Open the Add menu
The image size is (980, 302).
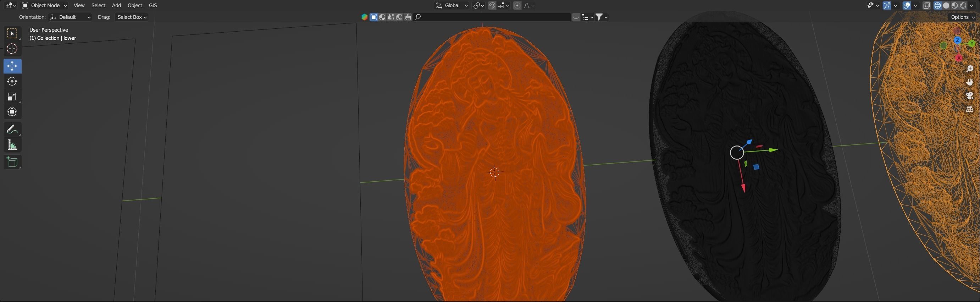tap(116, 5)
